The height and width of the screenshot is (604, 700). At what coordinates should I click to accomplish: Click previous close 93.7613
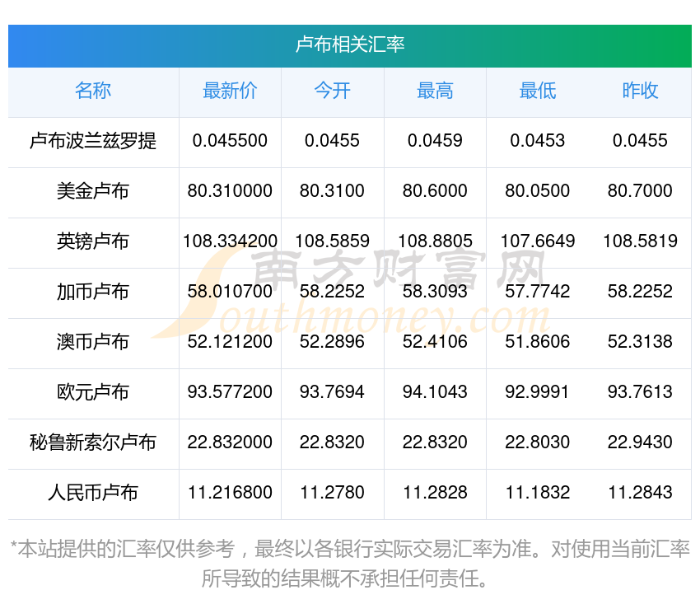tap(640, 392)
